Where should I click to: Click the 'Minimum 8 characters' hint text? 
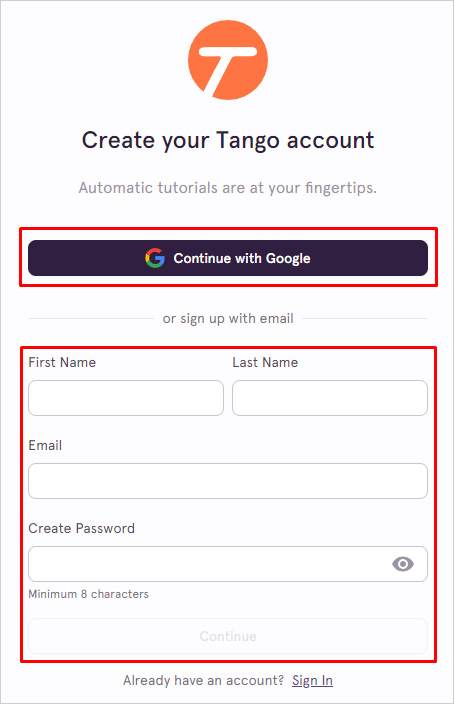[x=88, y=594]
